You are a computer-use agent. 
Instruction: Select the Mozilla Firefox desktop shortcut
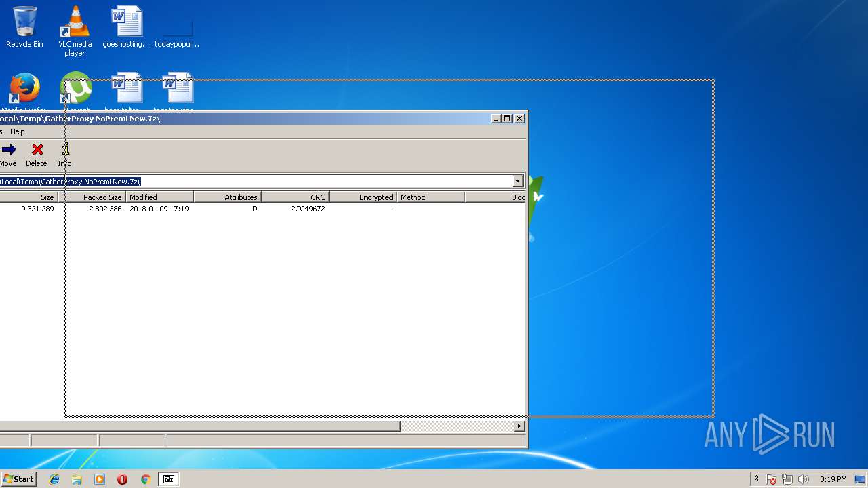24,91
